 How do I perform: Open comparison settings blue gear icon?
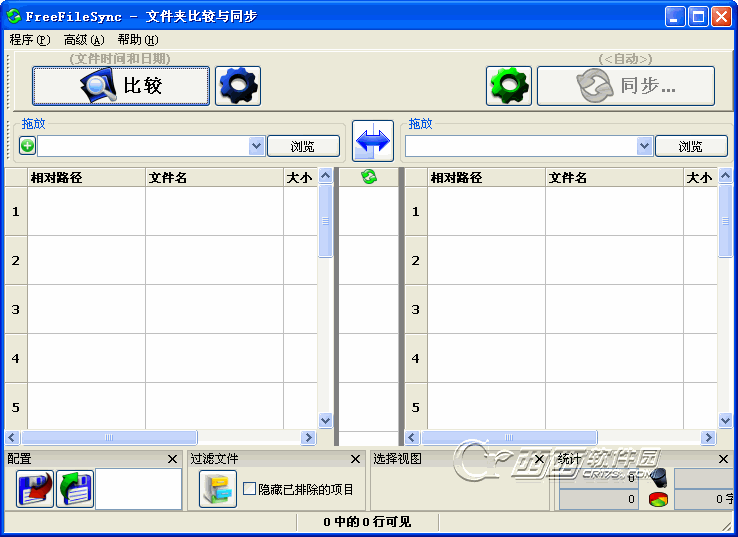pos(238,86)
